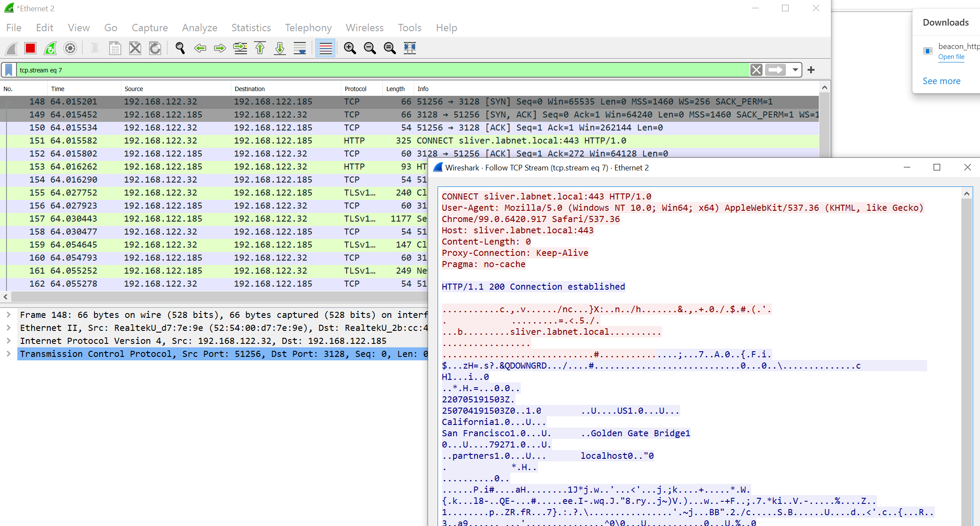Viewport: 980px width, 526px height.
Task: Expand the Ethernet II details row
Action: [9, 328]
